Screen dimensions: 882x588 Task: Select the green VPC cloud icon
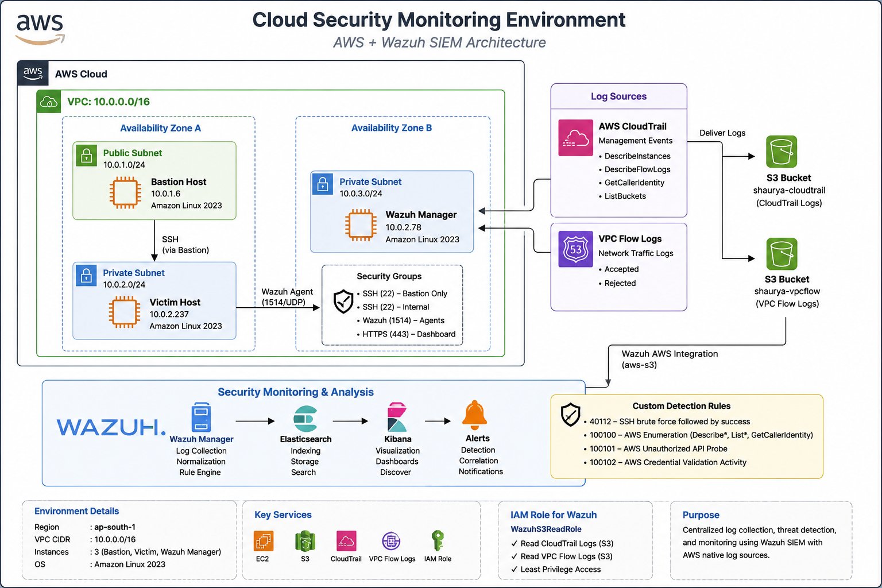coord(49,102)
